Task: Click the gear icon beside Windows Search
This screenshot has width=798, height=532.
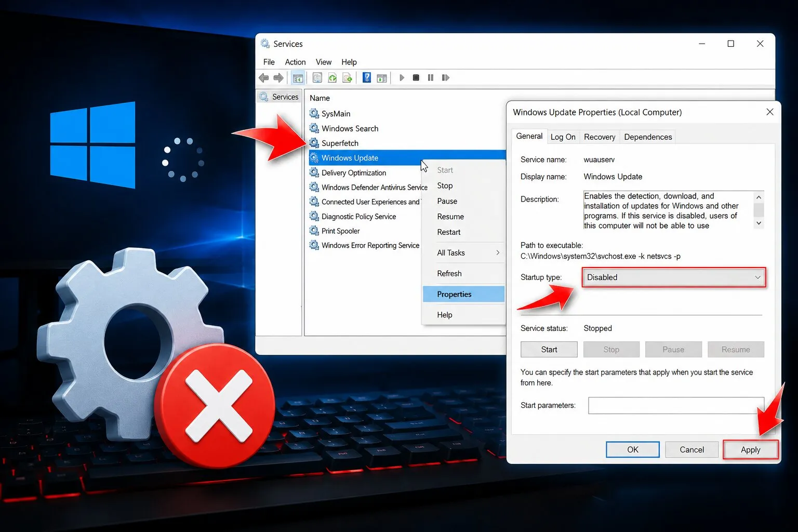Action: coord(314,128)
